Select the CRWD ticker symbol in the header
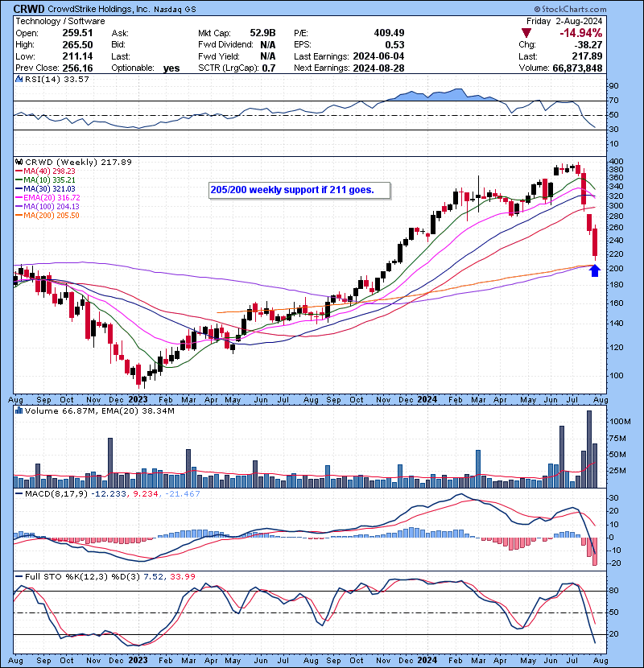The height and width of the screenshot is (668, 644). pyautogui.click(x=28, y=9)
